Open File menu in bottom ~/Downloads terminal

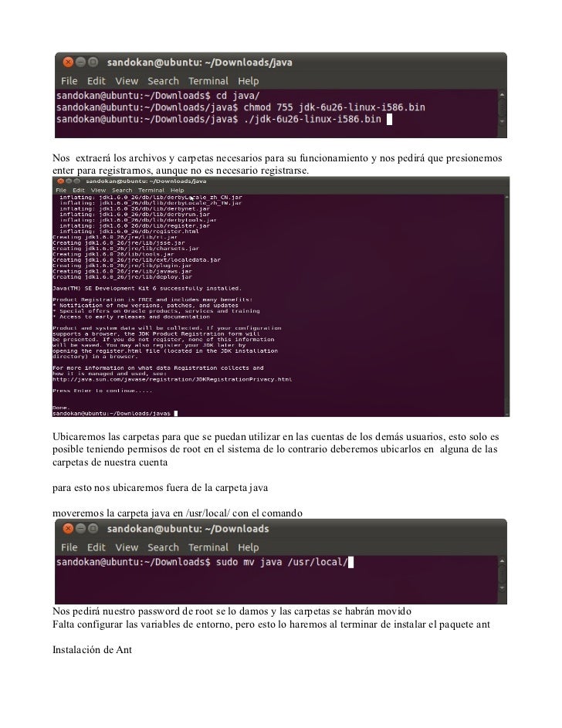click(x=69, y=547)
